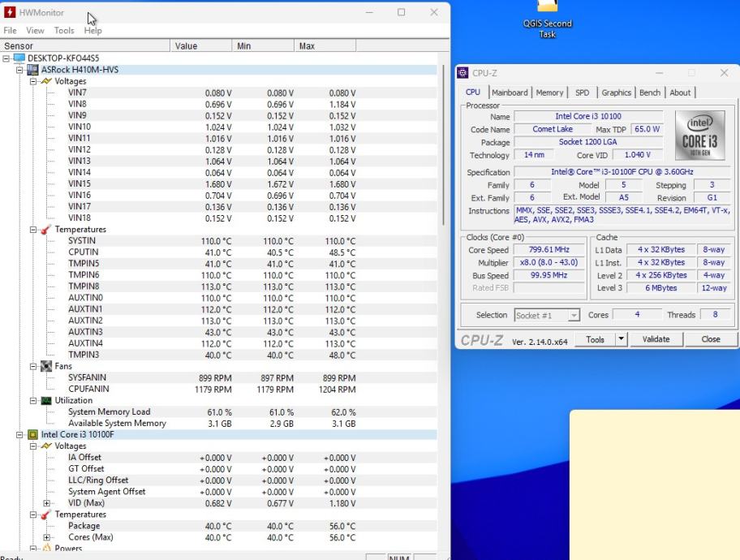Click the Utilization category icon
740x560 pixels.
(x=46, y=400)
